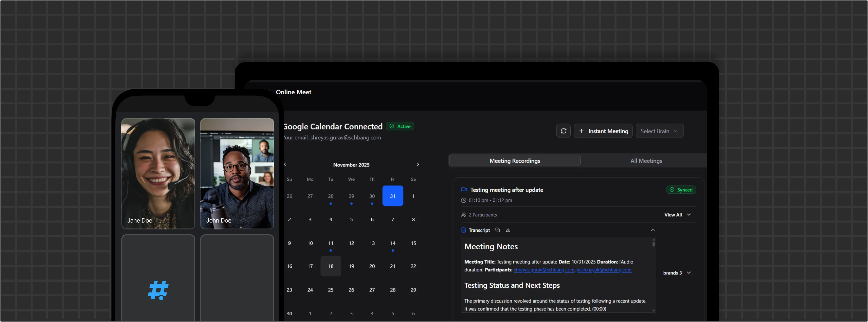Click the Active status badge

click(x=400, y=126)
